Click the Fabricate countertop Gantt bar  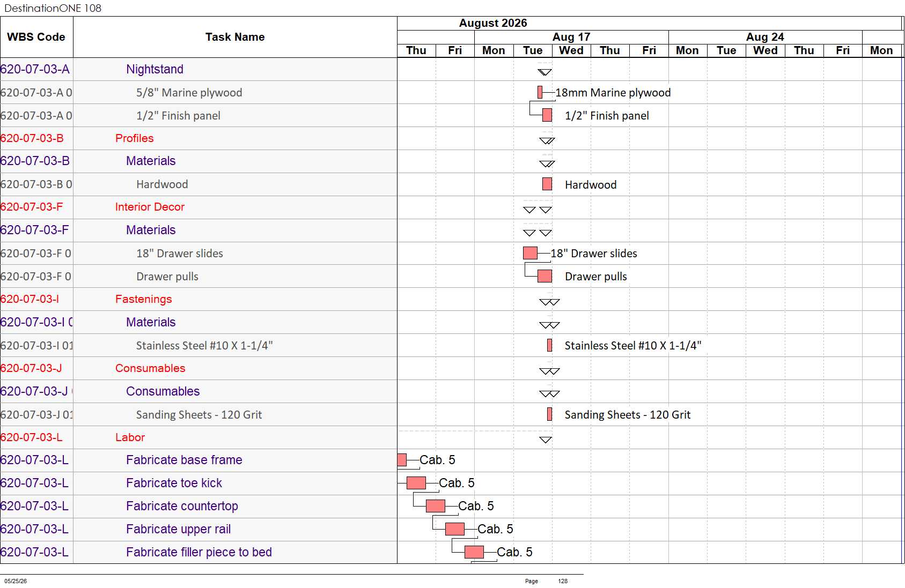click(x=436, y=506)
